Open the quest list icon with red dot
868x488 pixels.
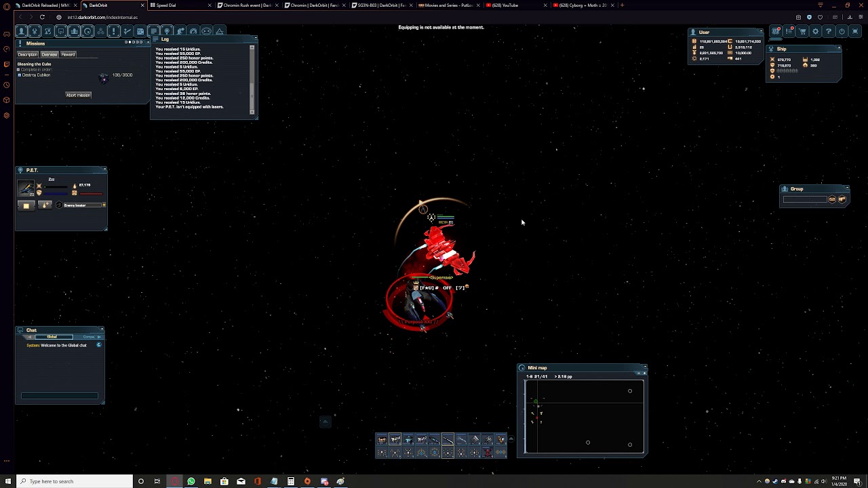tap(789, 31)
